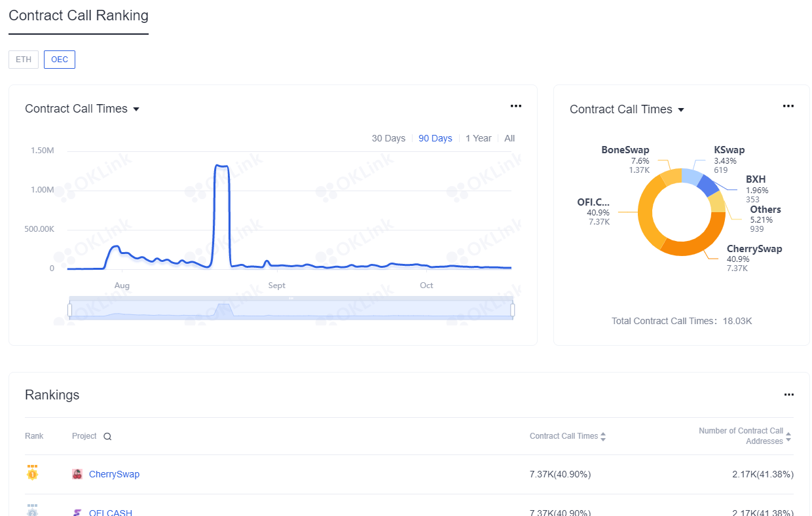Expand line chart Contract Call Times dropdown
Viewport: 812px width, 516px height.
[136, 109]
